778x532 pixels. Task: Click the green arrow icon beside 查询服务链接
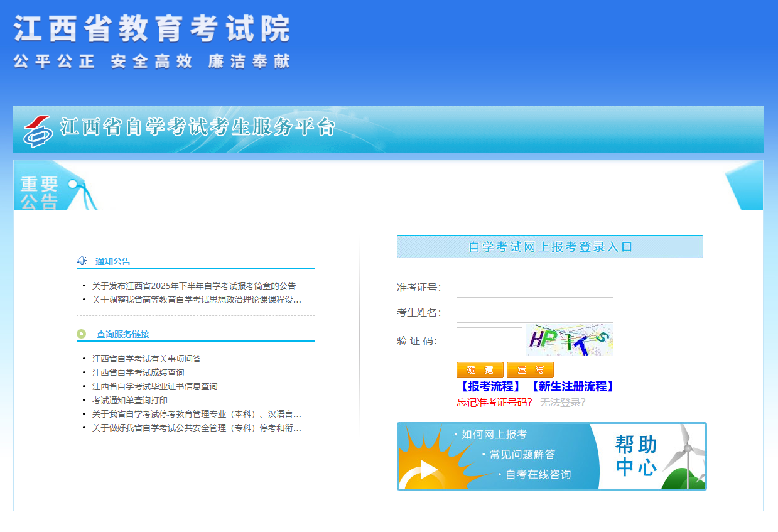pos(82,334)
